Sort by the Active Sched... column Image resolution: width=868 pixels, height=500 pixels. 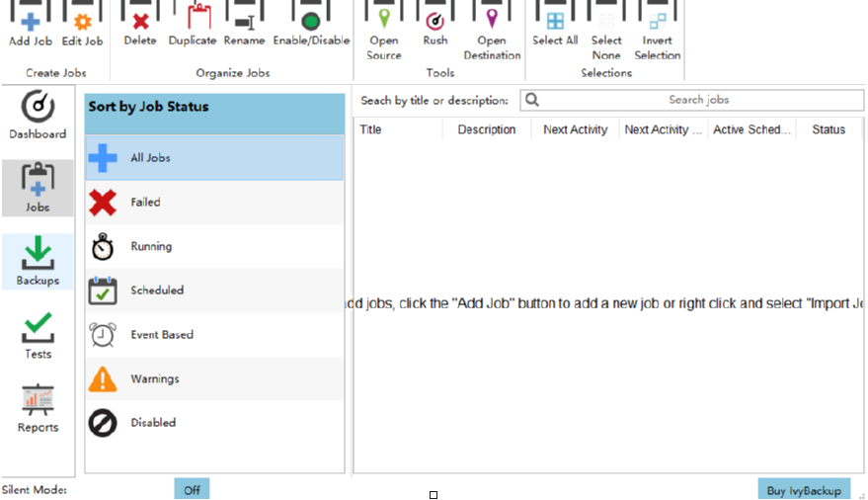751,129
